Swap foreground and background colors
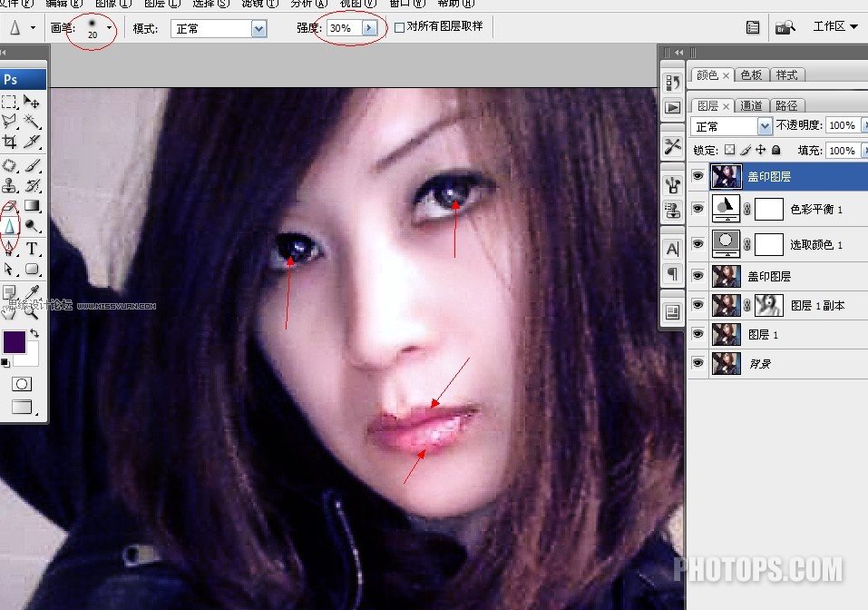This screenshot has height=610, width=868. [34, 333]
